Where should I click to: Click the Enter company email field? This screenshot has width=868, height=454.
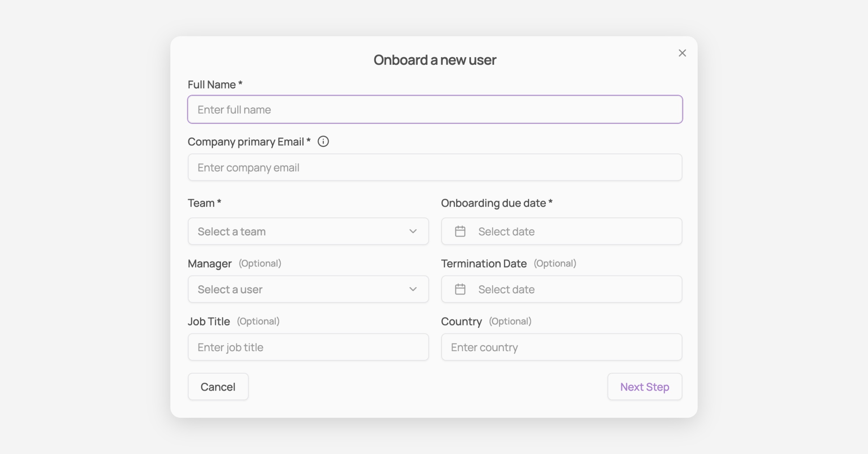pyautogui.click(x=435, y=167)
